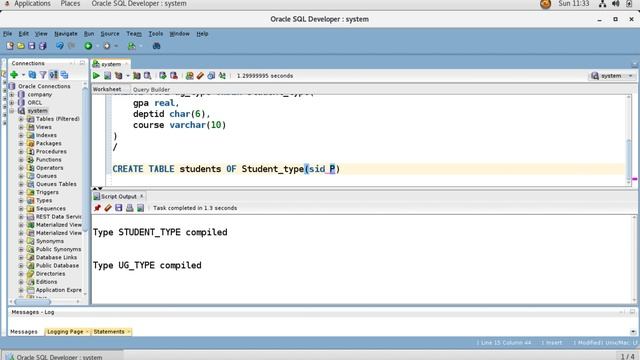Close the Script Output tab
The image size is (640, 360).
[x=142, y=196]
